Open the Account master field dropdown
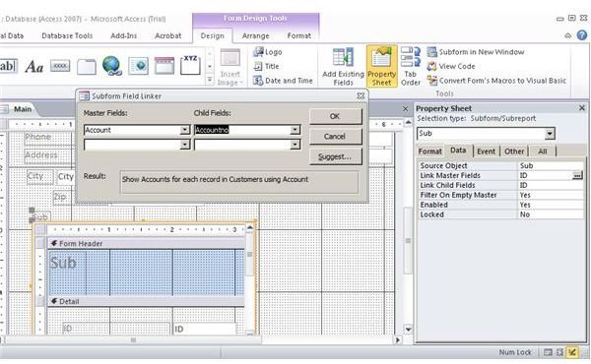Image resolution: width=591 pixels, height=364 pixels. tap(185, 130)
